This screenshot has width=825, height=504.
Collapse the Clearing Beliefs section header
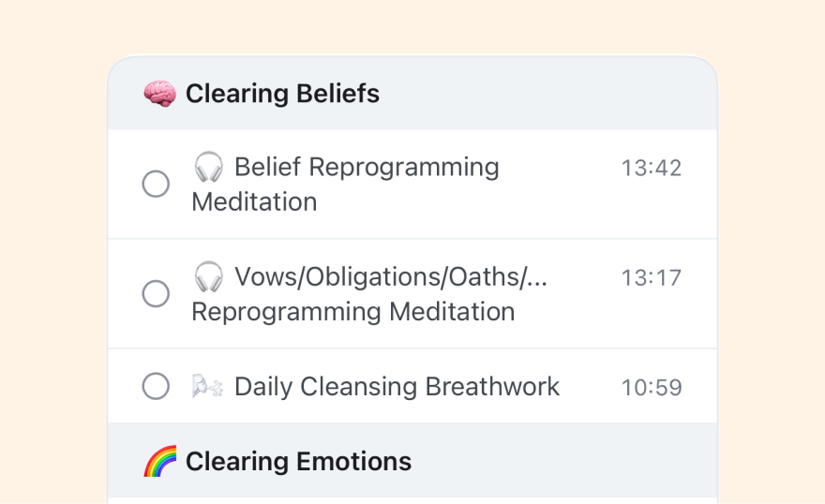282,94
